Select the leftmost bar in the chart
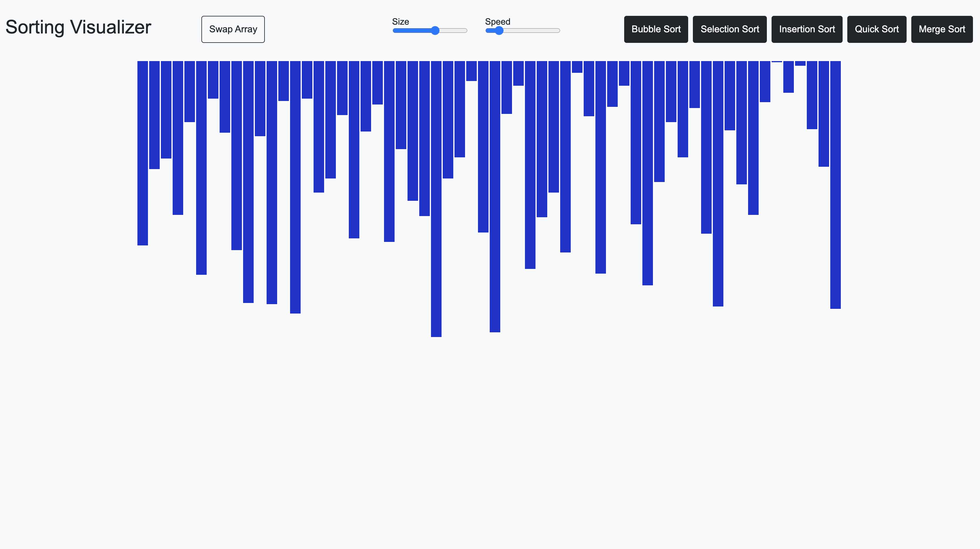This screenshot has height=549, width=980. 142,152
